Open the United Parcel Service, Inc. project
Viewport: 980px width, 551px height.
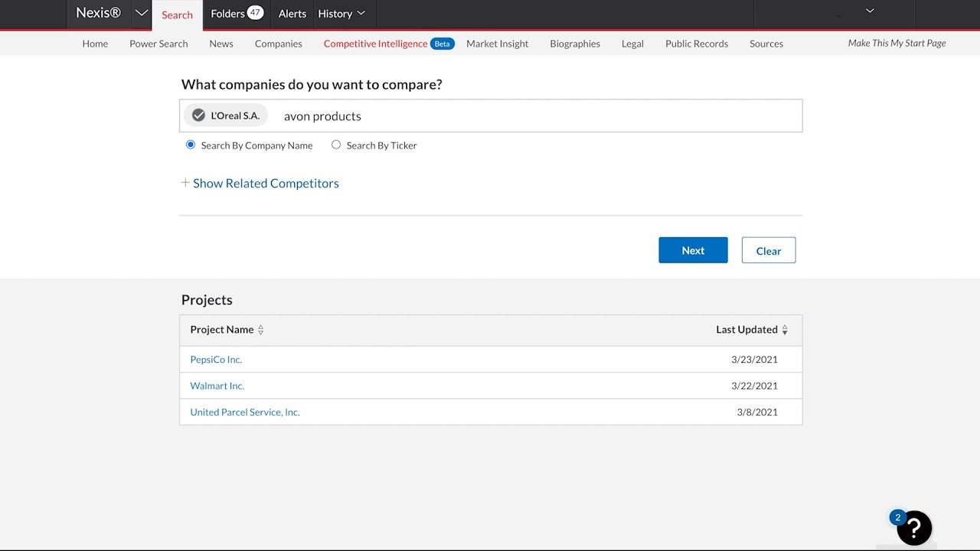[x=245, y=412]
